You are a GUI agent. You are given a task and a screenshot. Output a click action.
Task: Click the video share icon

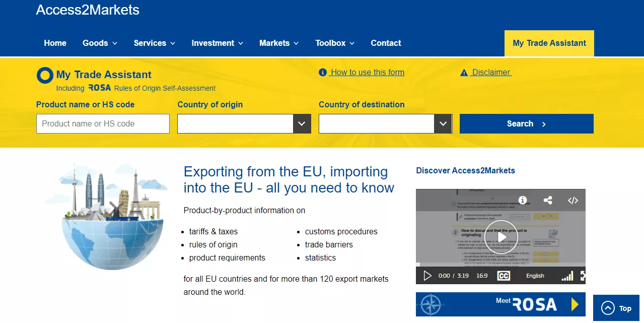click(548, 200)
